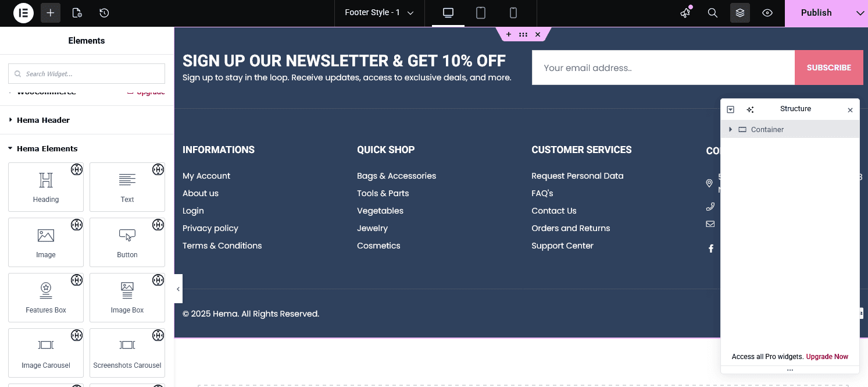Click the Search Widget input field
Screen dimensions: 868x387
click(87, 74)
